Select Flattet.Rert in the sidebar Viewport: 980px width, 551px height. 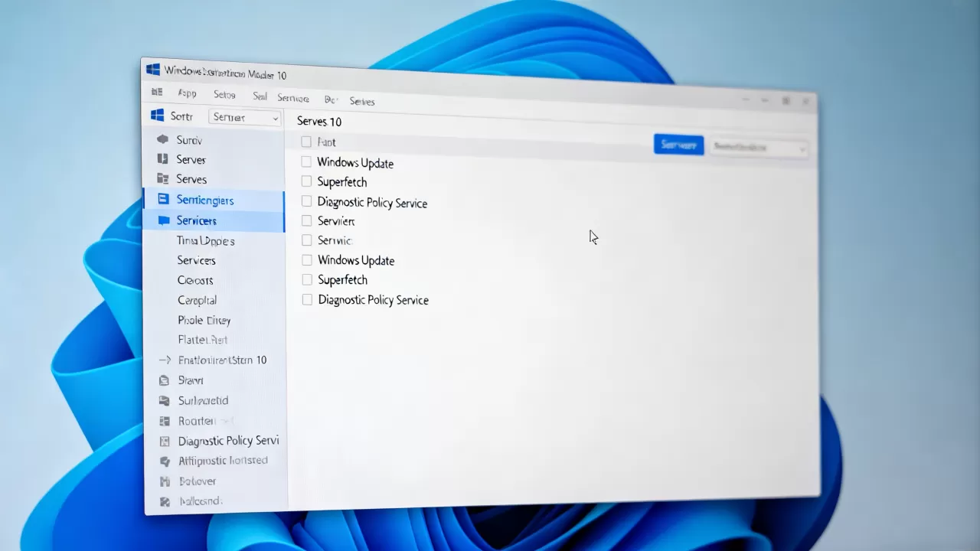pos(203,340)
